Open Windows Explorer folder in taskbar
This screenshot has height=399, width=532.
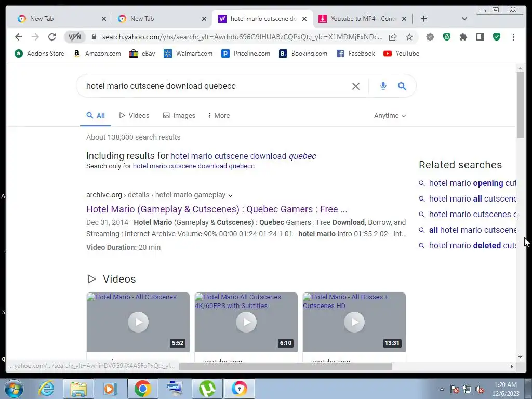pos(78,389)
